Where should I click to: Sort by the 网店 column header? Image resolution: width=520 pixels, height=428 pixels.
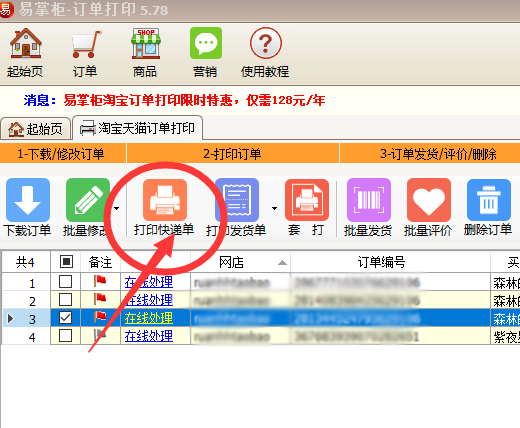[x=240, y=262]
